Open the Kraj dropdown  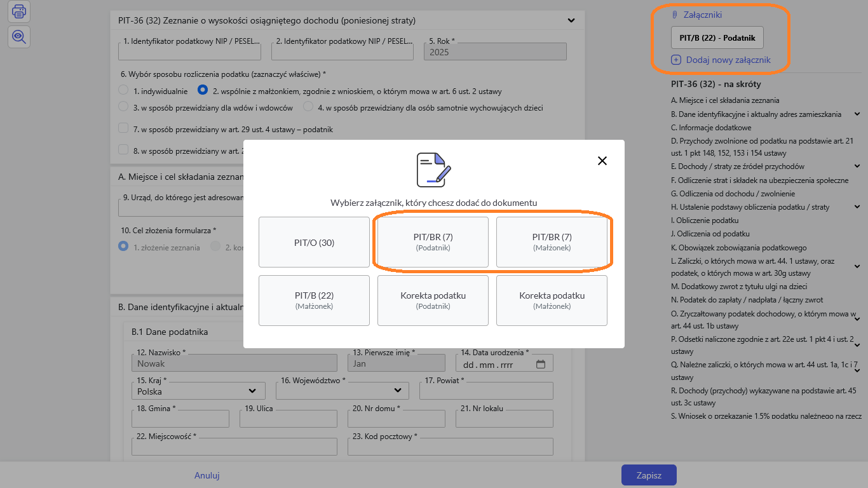pos(197,391)
